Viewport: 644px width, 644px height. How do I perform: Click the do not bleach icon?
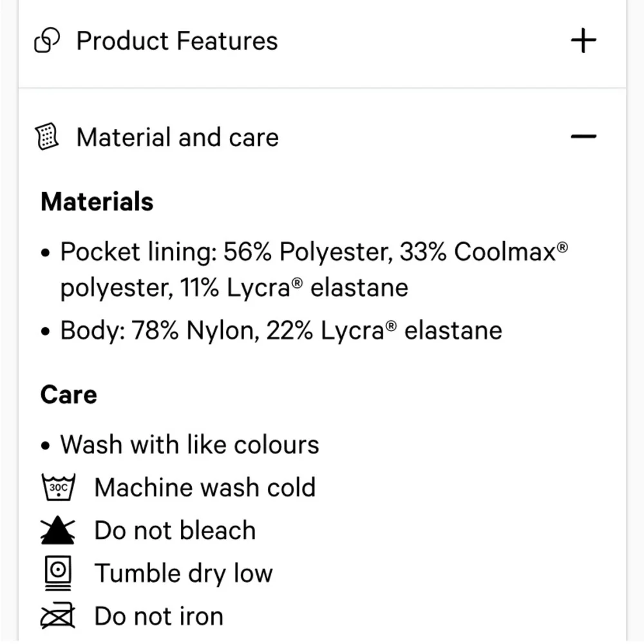[x=58, y=531]
